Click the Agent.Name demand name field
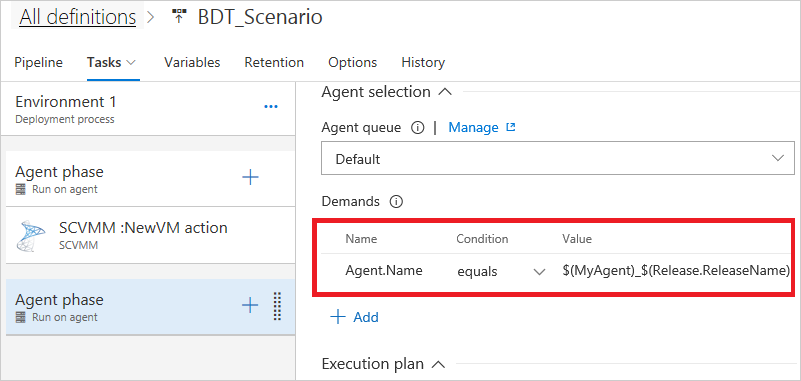This screenshot has width=801, height=381. click(x=384, y=271)
